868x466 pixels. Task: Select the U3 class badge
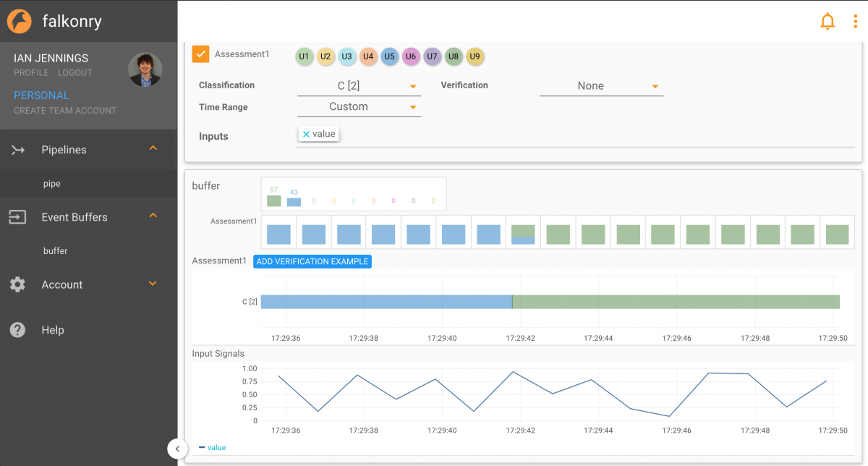pos(347,56)
